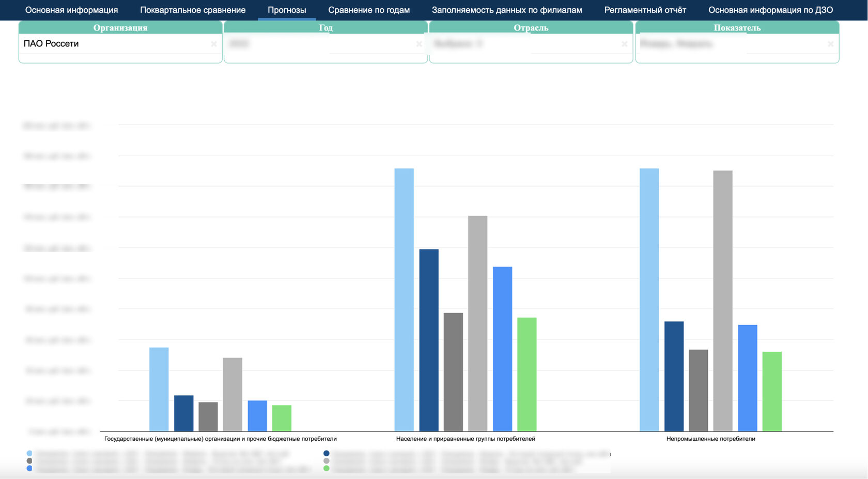This screenshot has height=479, width=868.
Task: Click the Непромышленные потребители axis label
Action: tap(710, 439)
